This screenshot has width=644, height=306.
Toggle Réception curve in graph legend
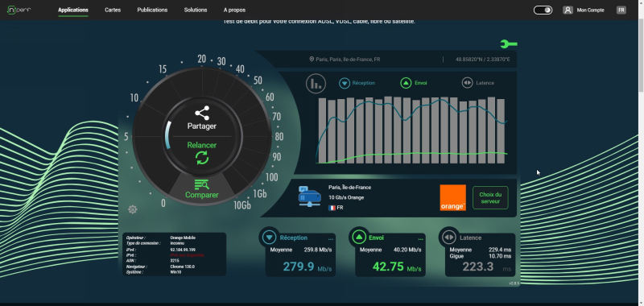357,83
